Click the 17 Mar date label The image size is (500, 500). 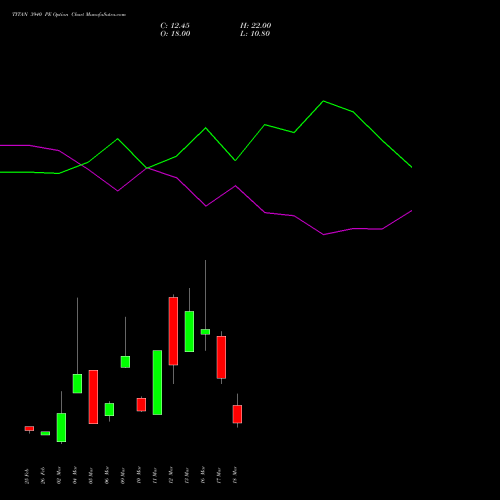tap(219, 475)
